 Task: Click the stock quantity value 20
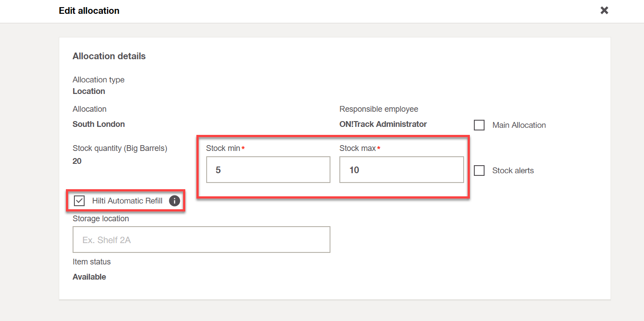pos(77,161)
